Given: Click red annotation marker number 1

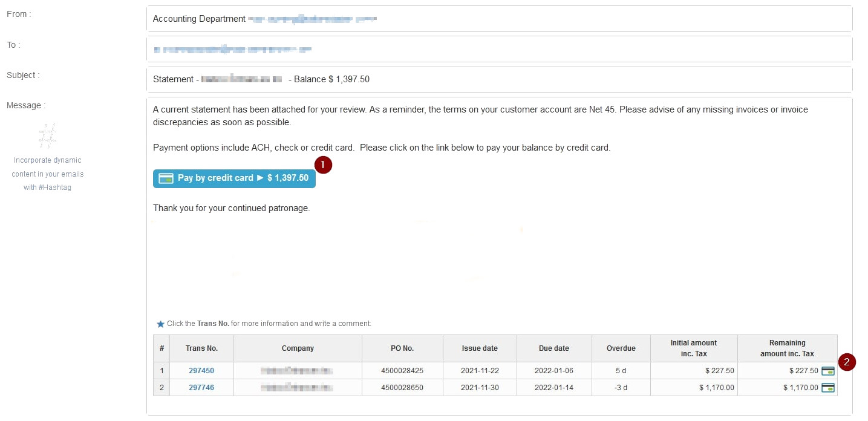Looking at the screenshot, I should point(323,165).
